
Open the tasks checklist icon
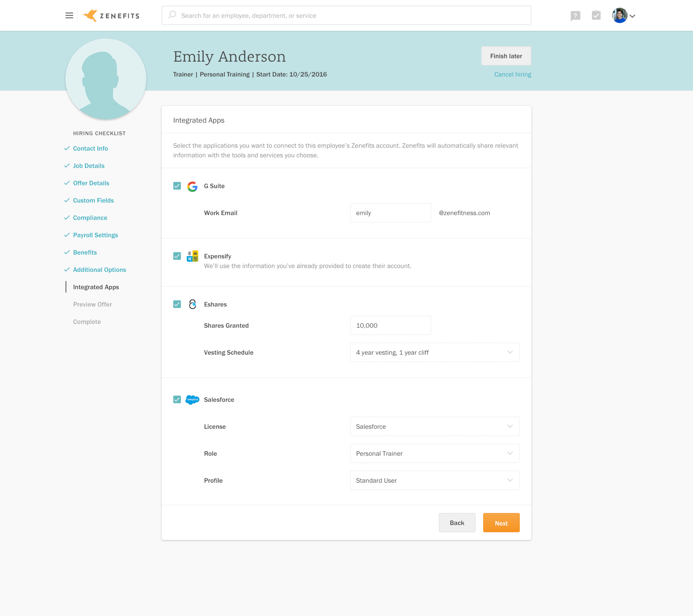[x=596, y=15]
